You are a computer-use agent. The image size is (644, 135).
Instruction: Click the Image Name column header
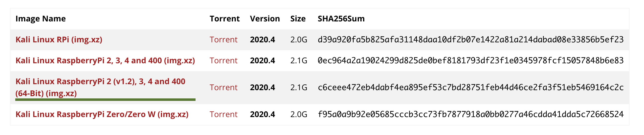[41, 19]
